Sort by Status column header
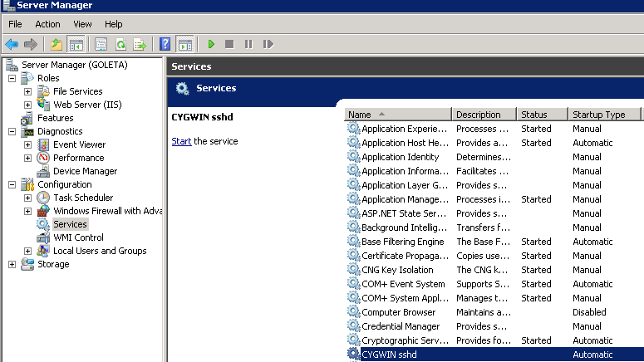The width and height of the screenshot is (644, 362). coord(542,115)
